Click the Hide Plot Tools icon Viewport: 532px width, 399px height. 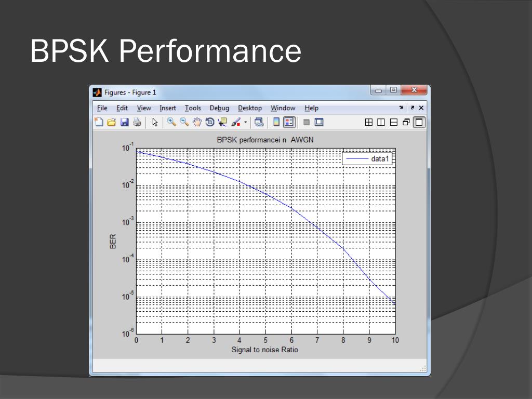[x=307, y=122]
